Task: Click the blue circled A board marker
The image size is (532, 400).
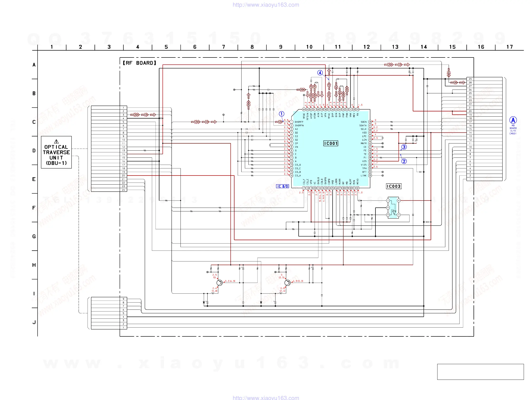Action: [x=513, y=120]
